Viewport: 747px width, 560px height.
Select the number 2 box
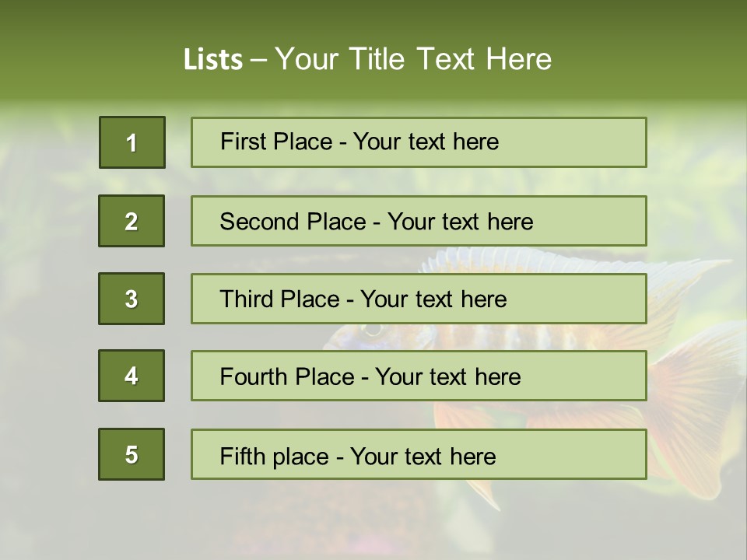point(132,221)
